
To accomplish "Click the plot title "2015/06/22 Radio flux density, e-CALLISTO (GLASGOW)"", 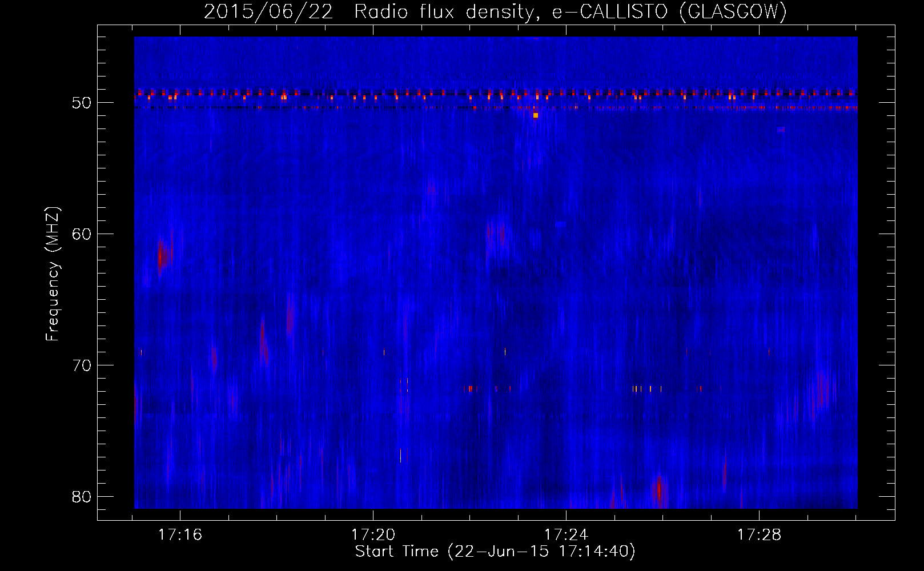I will click(495, 12).
